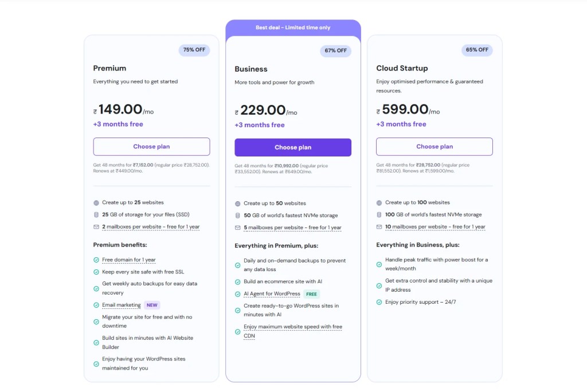
Task: Click globe icon beside 100 websites
Action: point(379,203)
